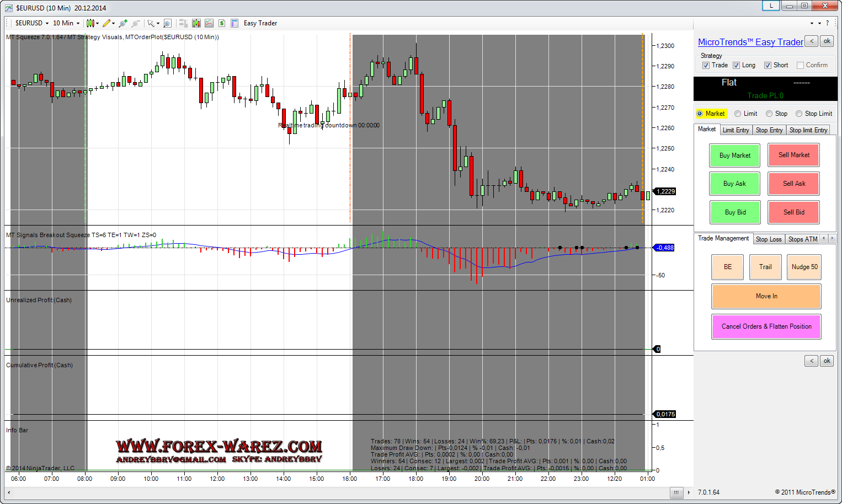Viewport: 842px width, 504px height.
Task: Click the candlestick chart style icon
Action: [90, 23]
